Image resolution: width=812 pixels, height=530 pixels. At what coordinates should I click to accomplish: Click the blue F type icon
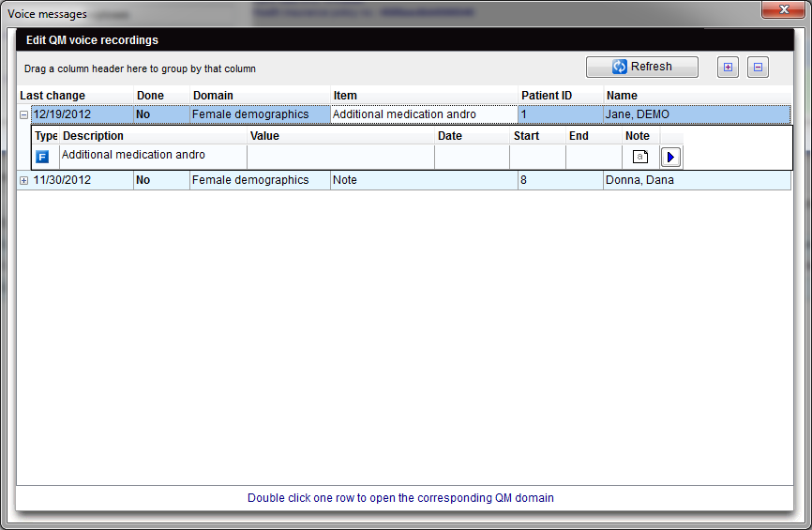[x=42, y=157]
